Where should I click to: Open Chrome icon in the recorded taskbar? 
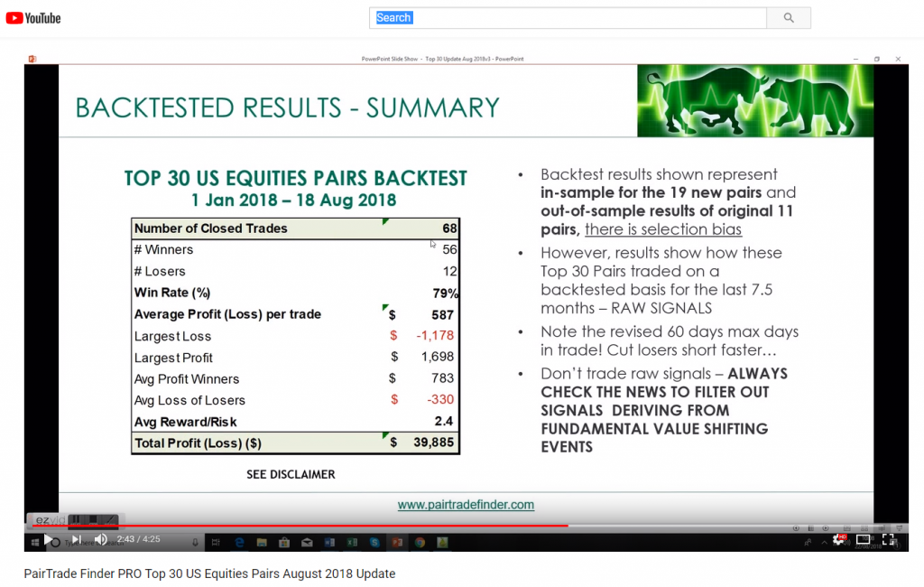click(x=420, y=543)
